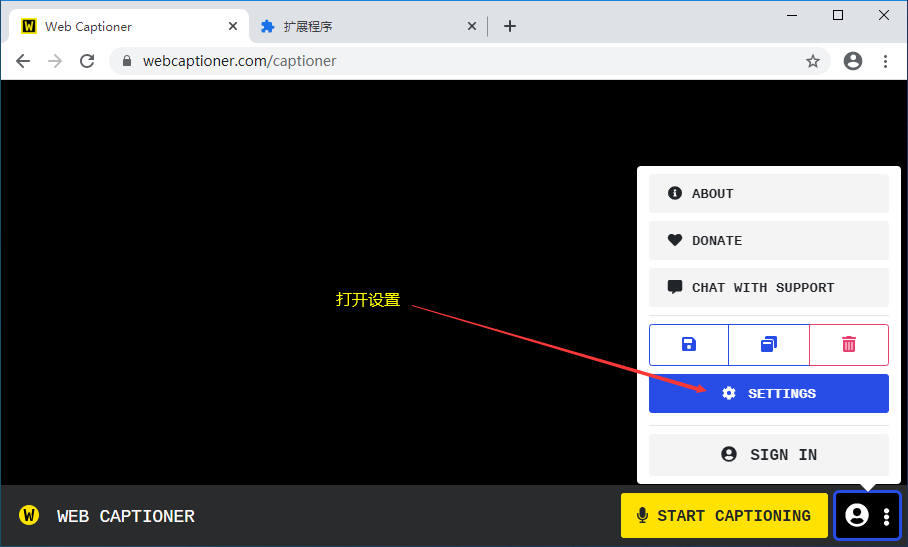Start captioning with the yellow button
908x547 pixels.
point(724,516)
